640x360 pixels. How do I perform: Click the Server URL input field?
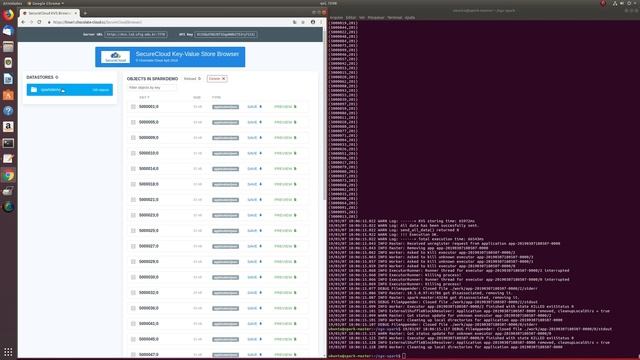[136, 35]
